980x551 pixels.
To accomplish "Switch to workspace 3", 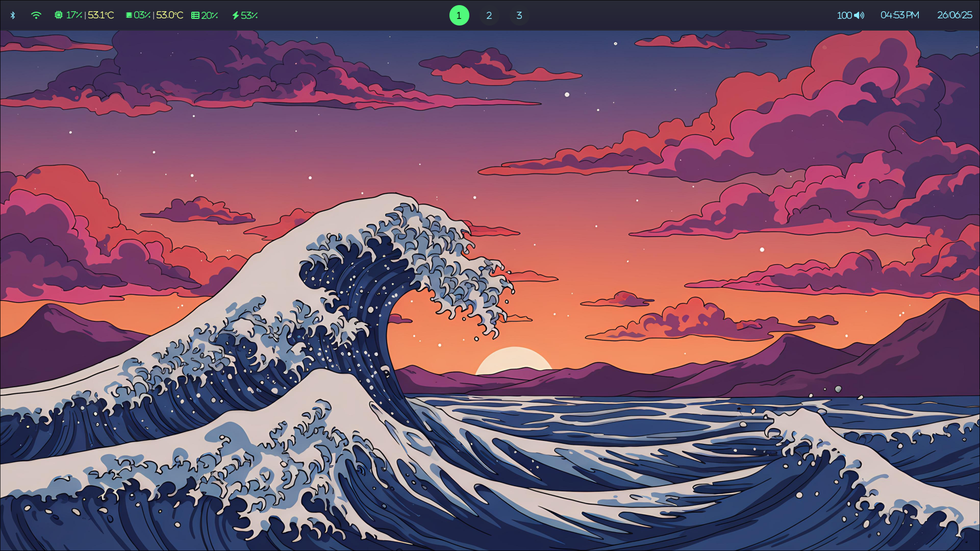I will 519,15.
